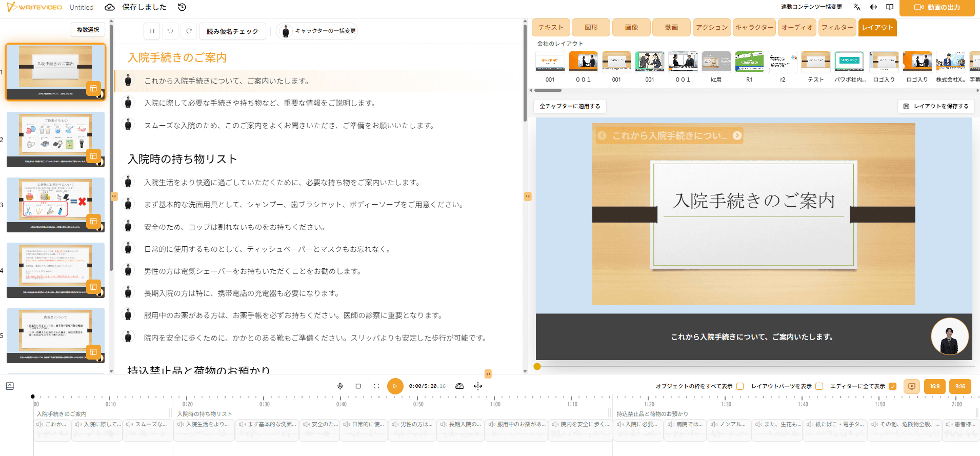Open the book guide icon in top bar
Viewport: 980px width, 456px height.
click(890, 7)
